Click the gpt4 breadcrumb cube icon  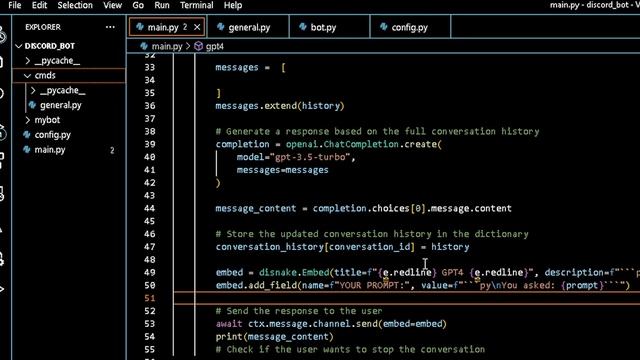(x=198, y=46)
